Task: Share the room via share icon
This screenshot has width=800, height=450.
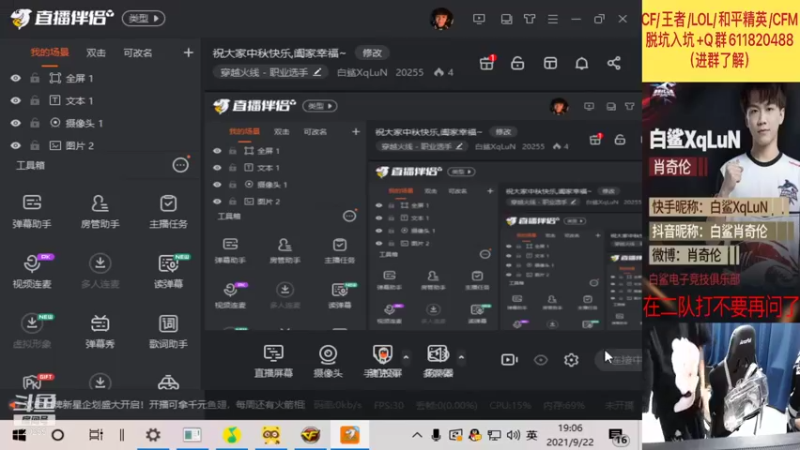Action: click(614, 63)
